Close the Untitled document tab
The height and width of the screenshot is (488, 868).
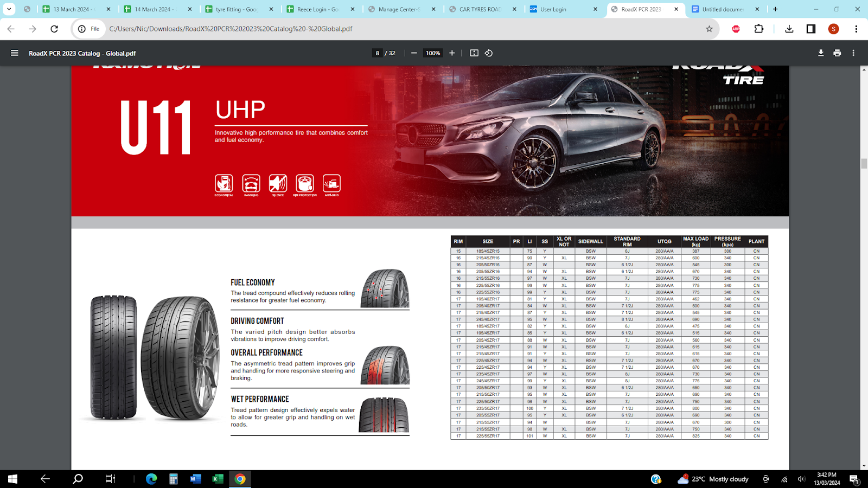click(x=757, y=9)
